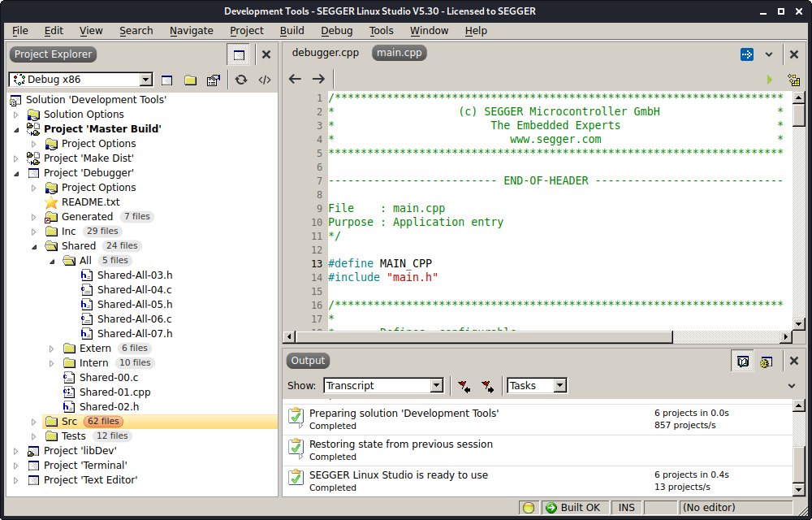812x520 pixels.
Task: Open the Show Transcript dropdown
Action: (437, 386)
